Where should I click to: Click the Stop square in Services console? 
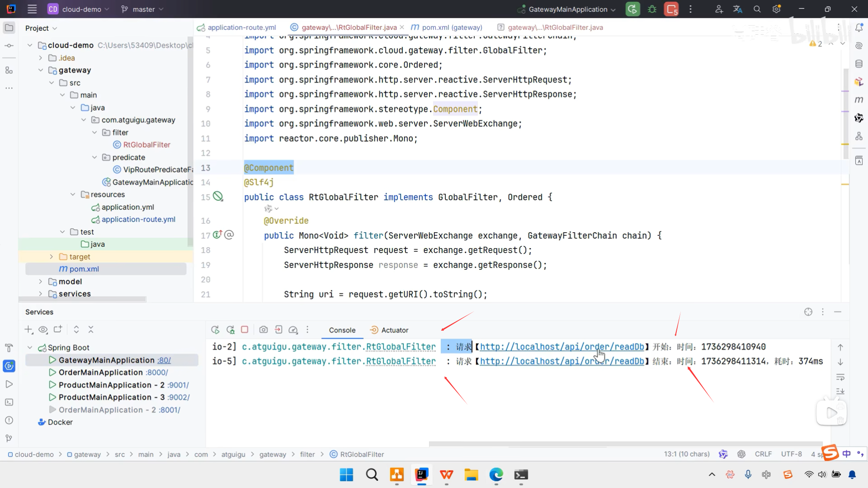[x=245, y=330]
